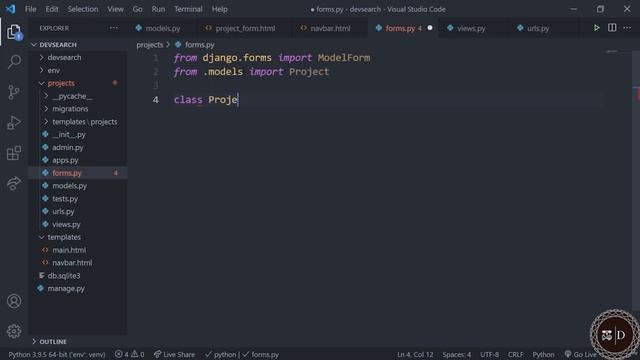The width and height of the screenshot is (640, 360).
Task: Switch to the urls.py editor tab
Action: 538,28
